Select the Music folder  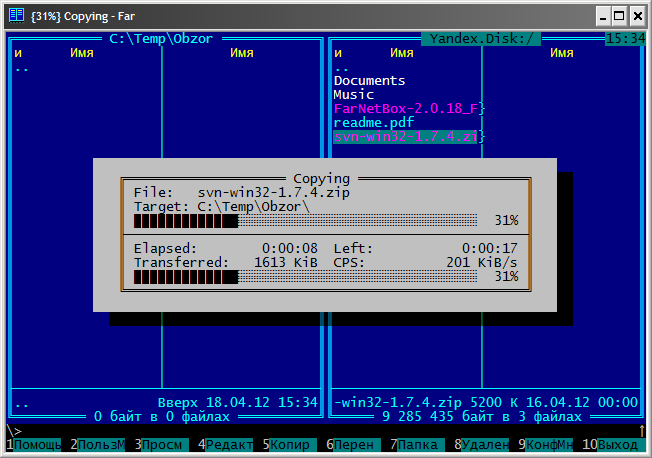click(353, 95)
